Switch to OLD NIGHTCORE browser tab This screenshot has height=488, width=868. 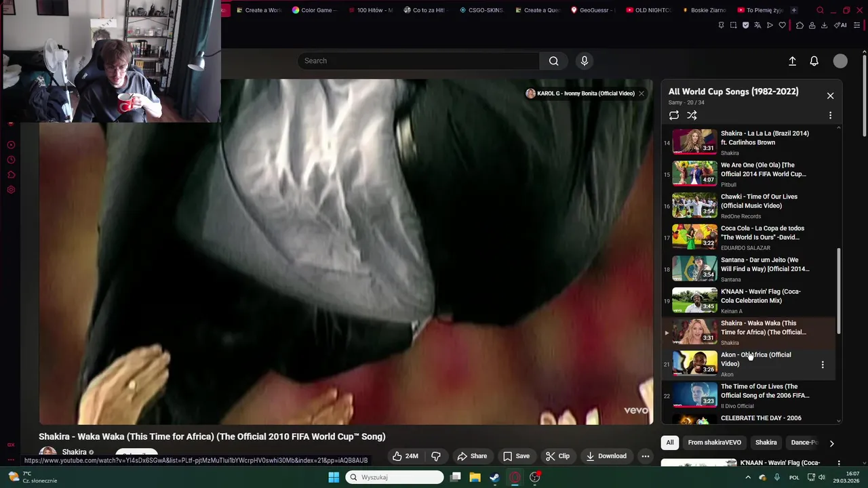tap(648, 10)
